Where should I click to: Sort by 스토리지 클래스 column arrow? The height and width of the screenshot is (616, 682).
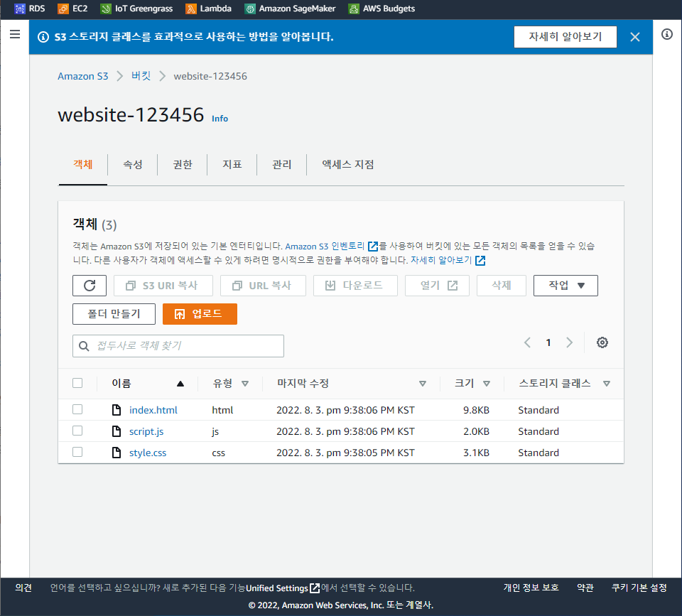click(607, 384)
